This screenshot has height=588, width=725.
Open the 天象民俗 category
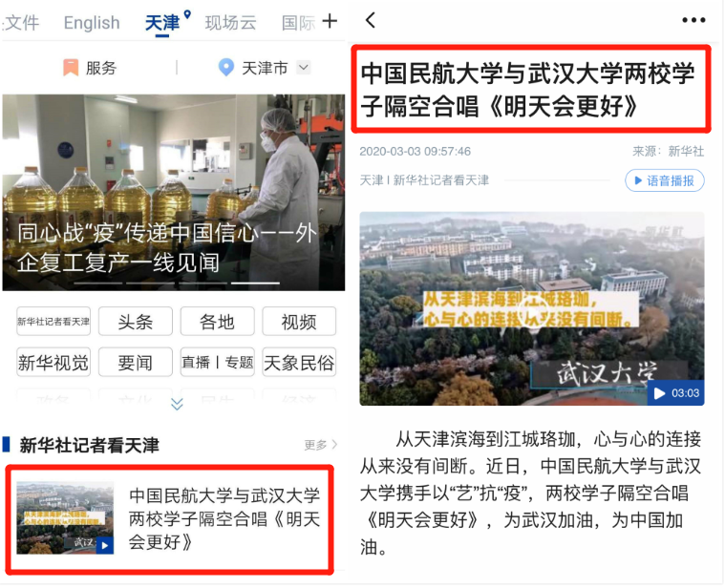pyautogui.click(x=299, y=363)
